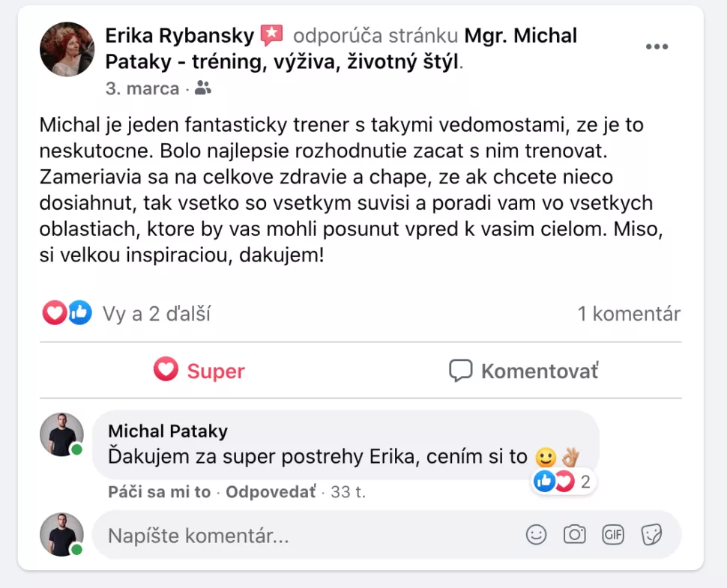Click the friends audience icon beside date

click(x=202, y=88)
